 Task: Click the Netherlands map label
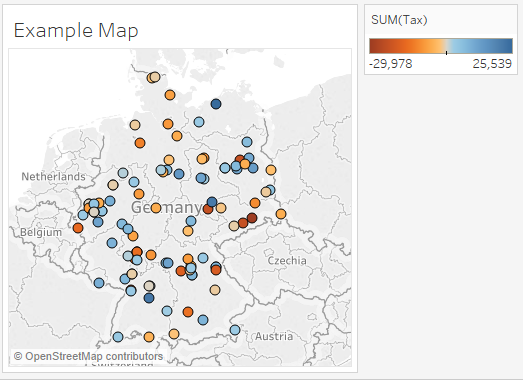53,176
